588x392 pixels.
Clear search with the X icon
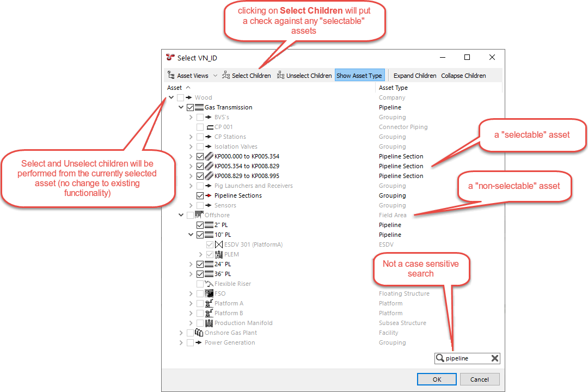pos(494,358)
